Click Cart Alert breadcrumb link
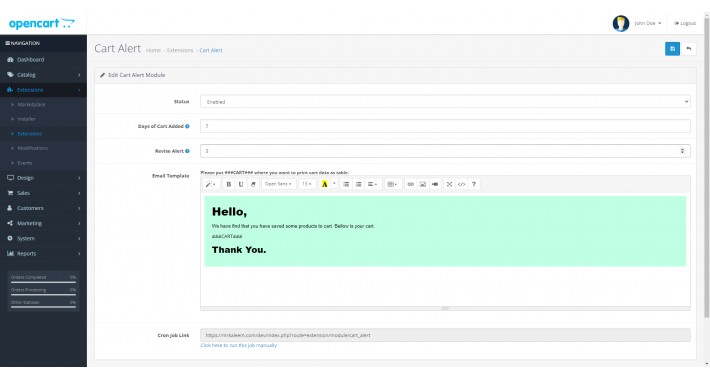Image resolution: width=710 pixels, height=380 pixels. 211,50
